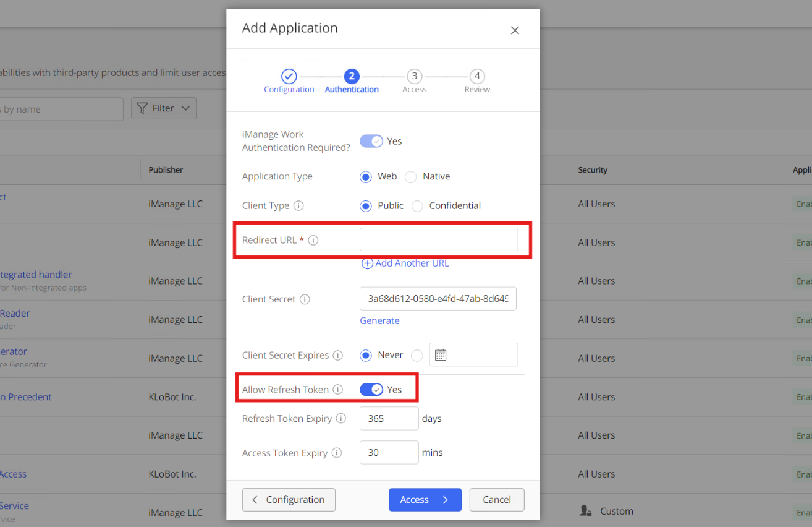Close the Add Application dialog

515,30
